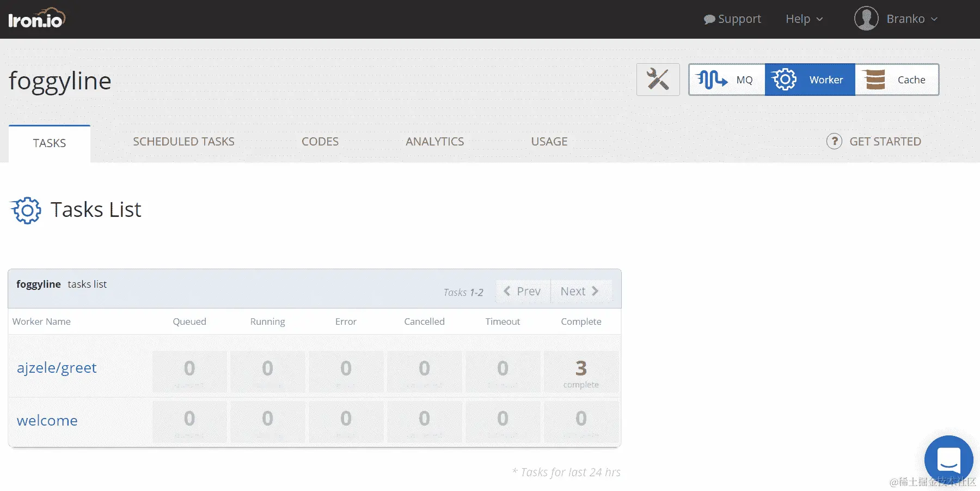Switch to the USAGE tab
This screenshot has width=980, height=491.
pyautogui.click(x=549, y=142)
